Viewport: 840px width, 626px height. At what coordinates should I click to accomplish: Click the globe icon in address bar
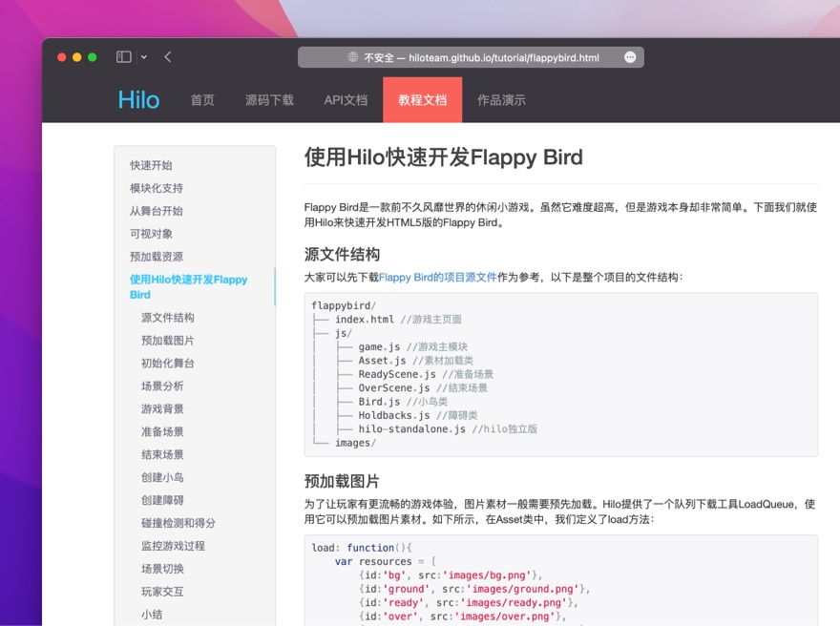pos(353,57)
